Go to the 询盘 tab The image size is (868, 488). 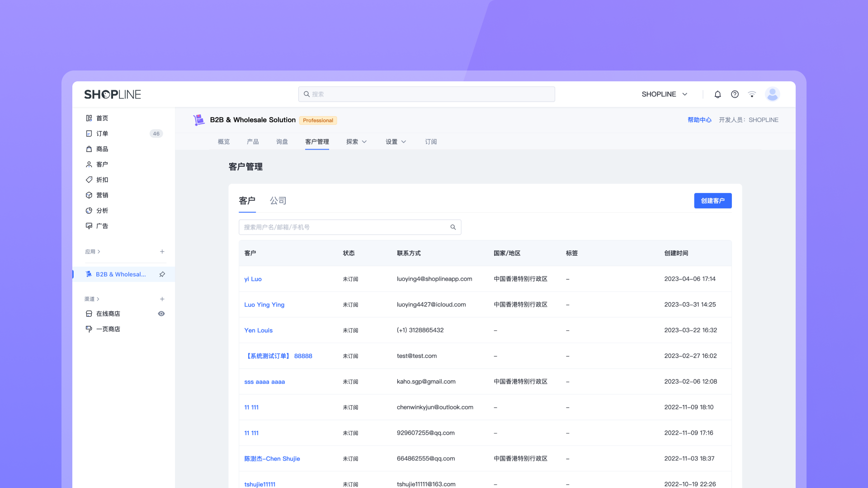282,142
